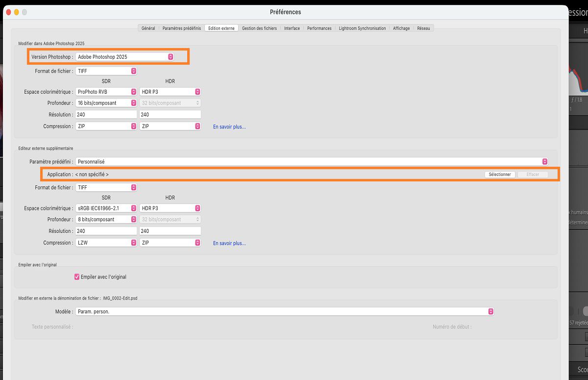Open external editor HDR P3 dropdown
Screen dimensions: 588x380
[x=170, y=208]
